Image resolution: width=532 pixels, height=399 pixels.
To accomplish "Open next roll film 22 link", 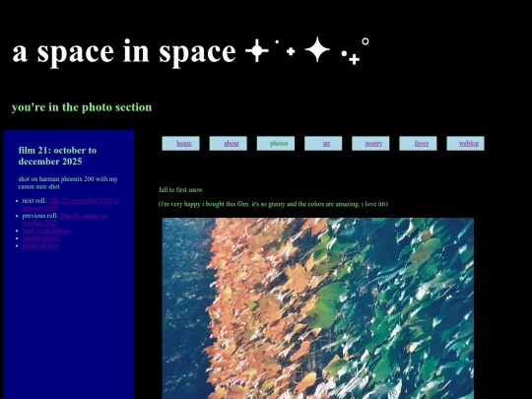I will tap(71, 204).
